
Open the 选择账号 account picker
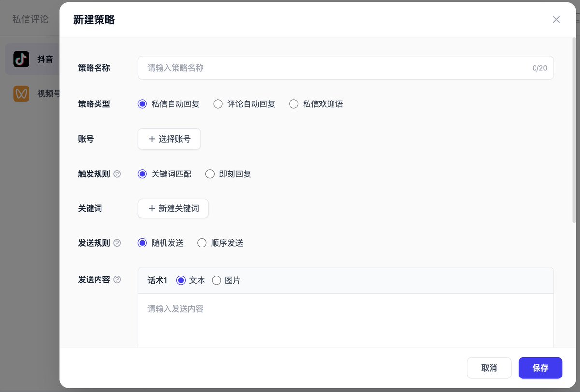pos(169,139)
